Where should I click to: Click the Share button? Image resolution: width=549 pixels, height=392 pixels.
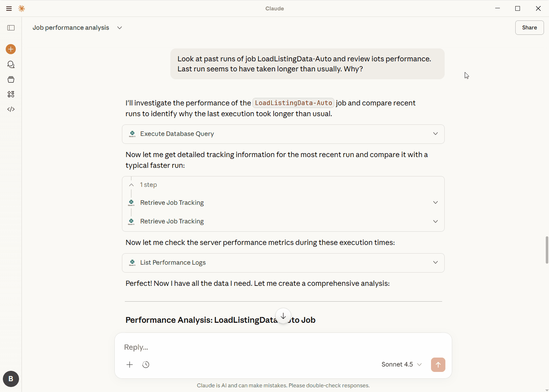529,28
